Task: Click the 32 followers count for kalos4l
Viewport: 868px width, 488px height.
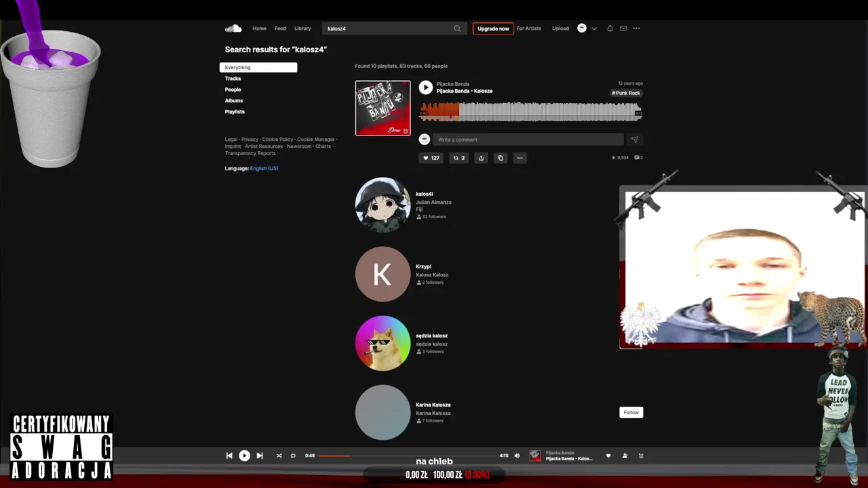Action: point(431,217)
